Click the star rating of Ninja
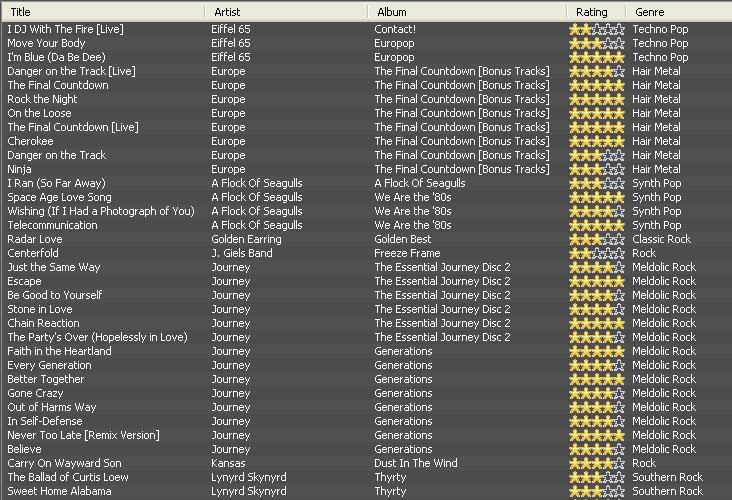The height and width of the screenshot is (500, 732). [x=597, y=169]
